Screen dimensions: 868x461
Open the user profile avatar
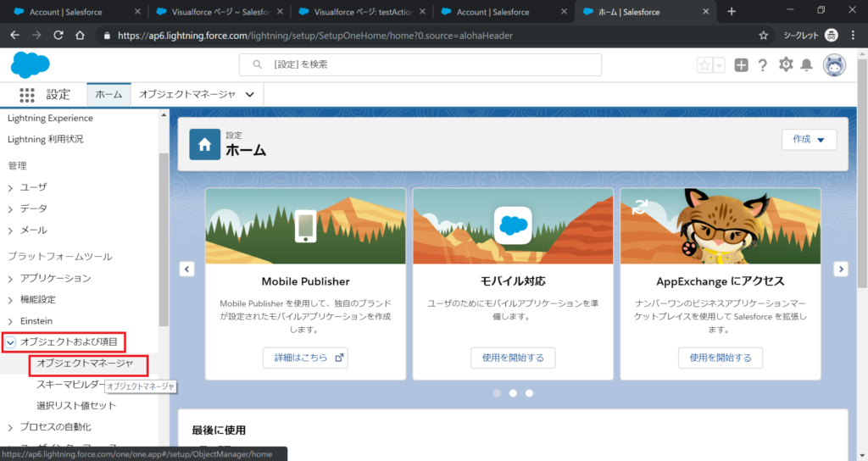tap(835, 65)
